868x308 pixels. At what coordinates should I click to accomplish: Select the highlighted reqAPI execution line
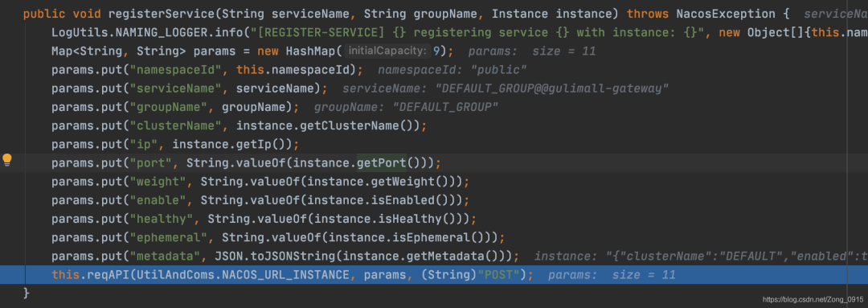pyautogui.click(x=434, y=274)
